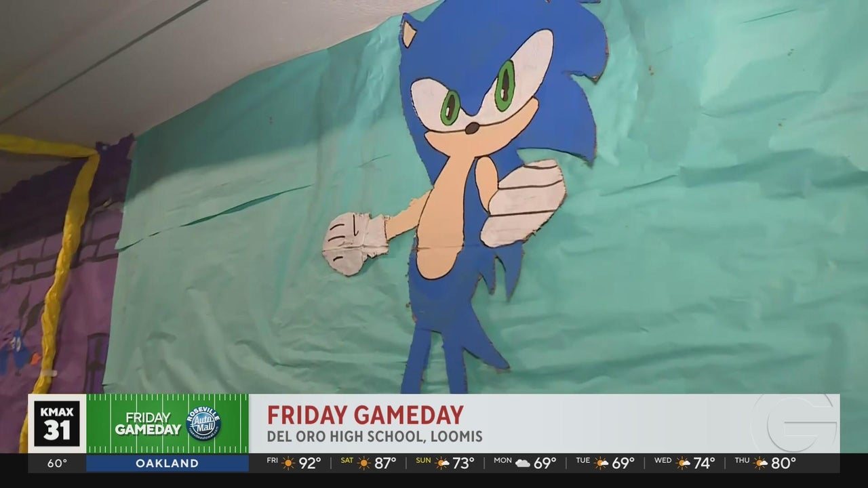This screenshot has width=868, height=488.
Task: Click the Thursday 80° forecast temperature
Action: coord(783,464)
